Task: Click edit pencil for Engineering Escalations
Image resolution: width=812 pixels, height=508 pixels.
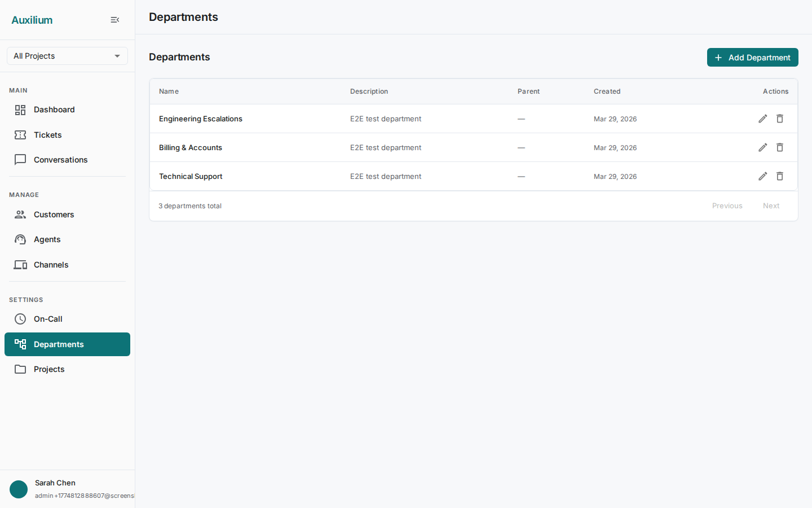Action: coord(762,119)
